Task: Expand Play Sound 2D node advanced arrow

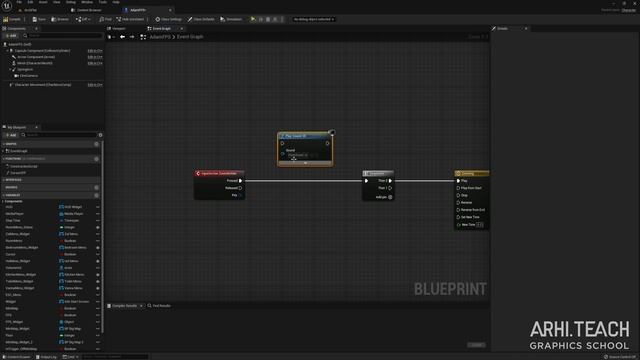Action: point(305,163)
